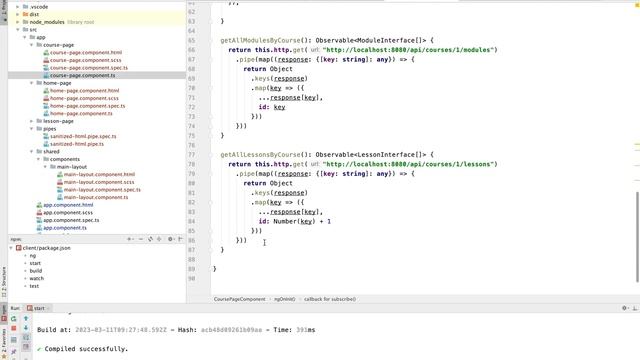
Task: Select course-page.component.ts in tree
Action: pyautogui.click(x=82, y=76)
